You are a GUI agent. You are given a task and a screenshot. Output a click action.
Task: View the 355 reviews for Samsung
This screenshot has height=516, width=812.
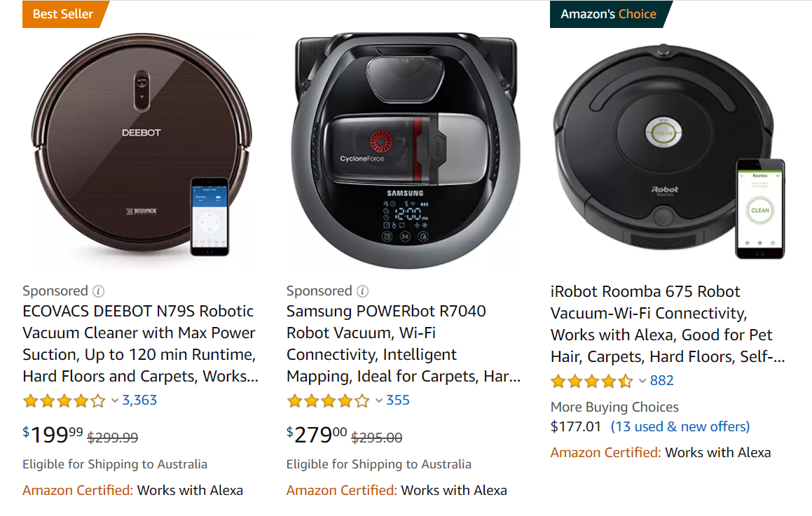[398, 400]
